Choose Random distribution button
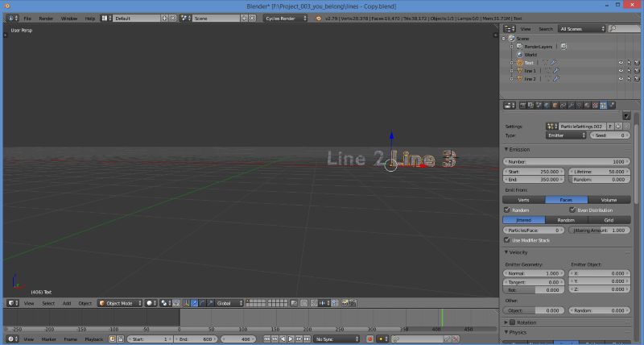 coord(566,220)
